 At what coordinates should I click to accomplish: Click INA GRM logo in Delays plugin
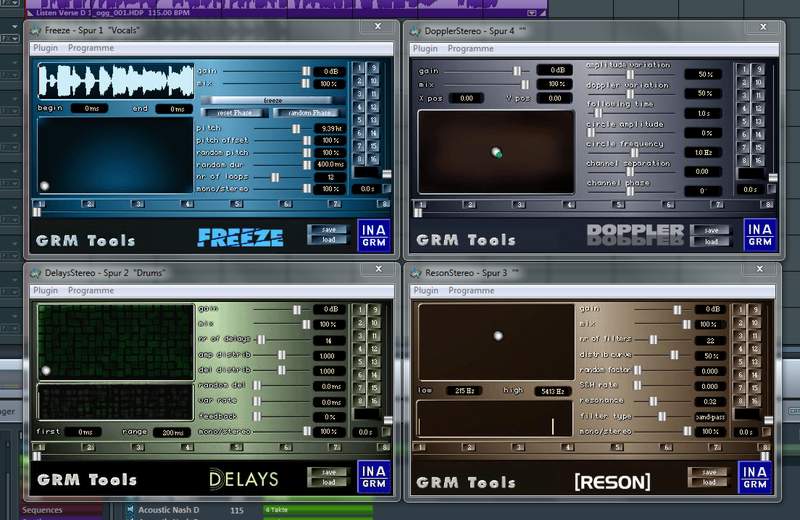point(374,477)
